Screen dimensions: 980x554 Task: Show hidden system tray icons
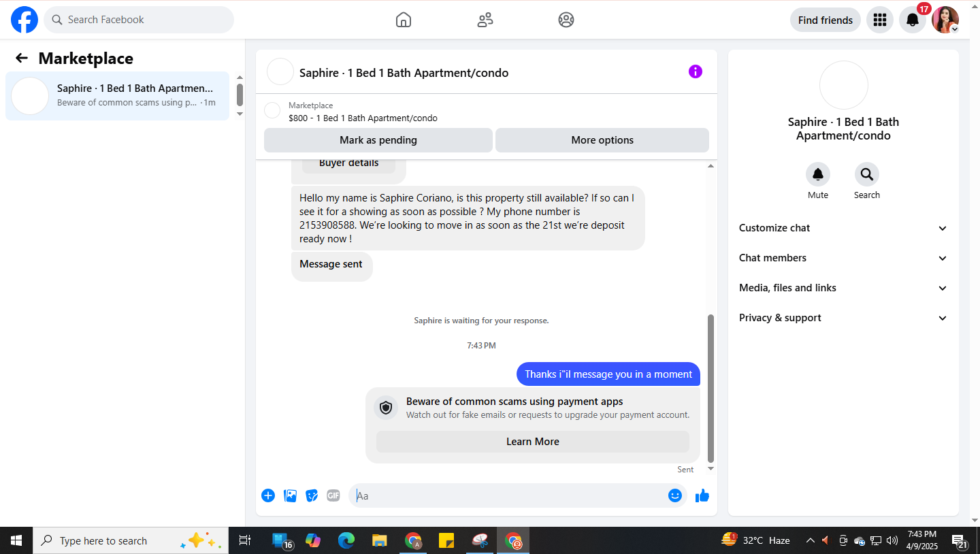(810, 540)
